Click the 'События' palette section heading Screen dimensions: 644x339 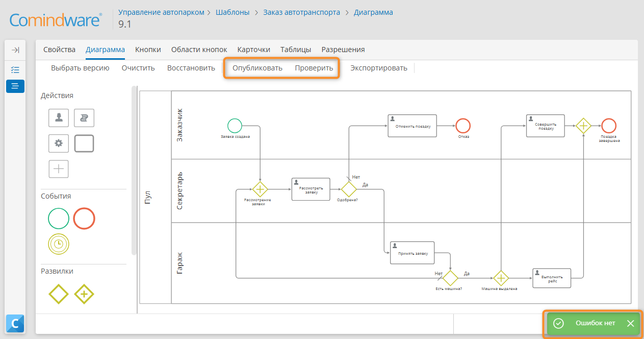tap(56, 196)
